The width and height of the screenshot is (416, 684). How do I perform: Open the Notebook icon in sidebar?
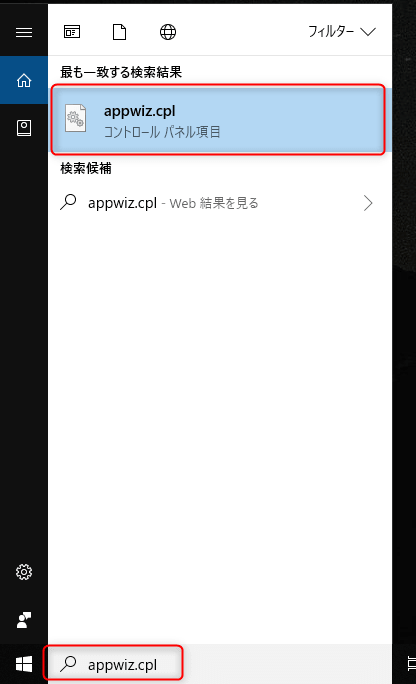point(24,128)
